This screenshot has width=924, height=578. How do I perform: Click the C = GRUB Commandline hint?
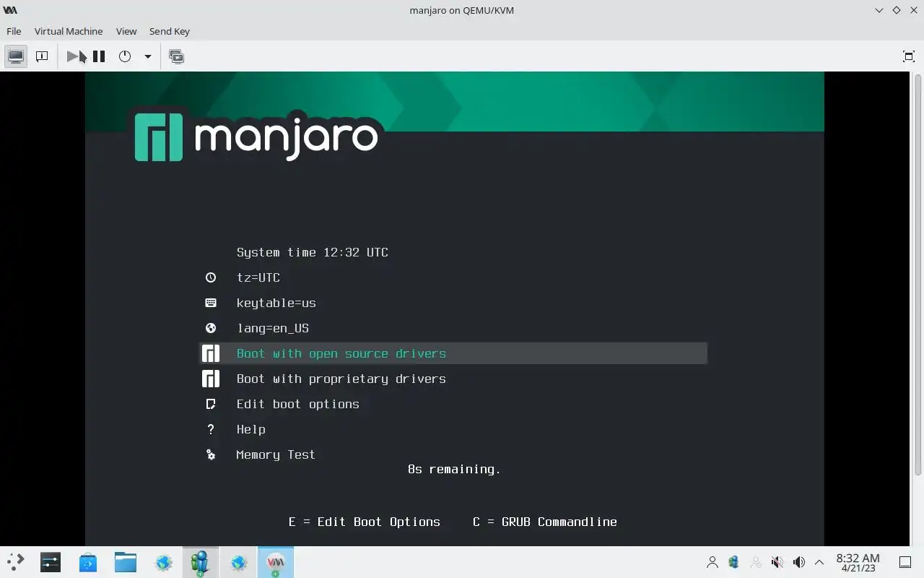pyautogui.click(x=545, y=522)
